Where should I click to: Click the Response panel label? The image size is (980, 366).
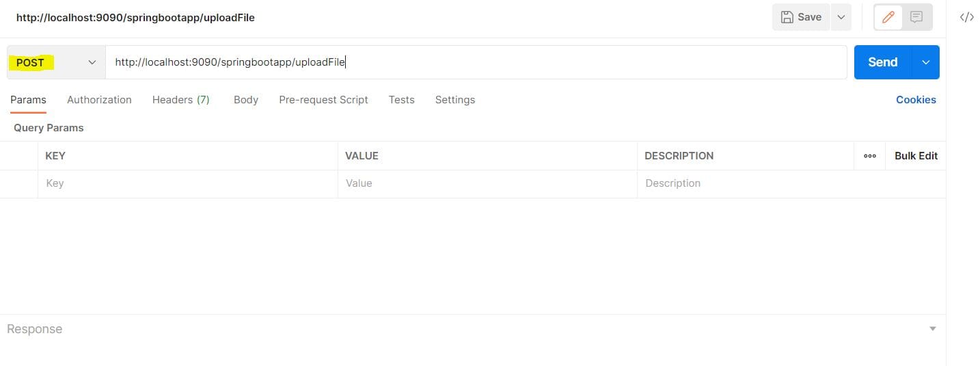coord(34,329)
